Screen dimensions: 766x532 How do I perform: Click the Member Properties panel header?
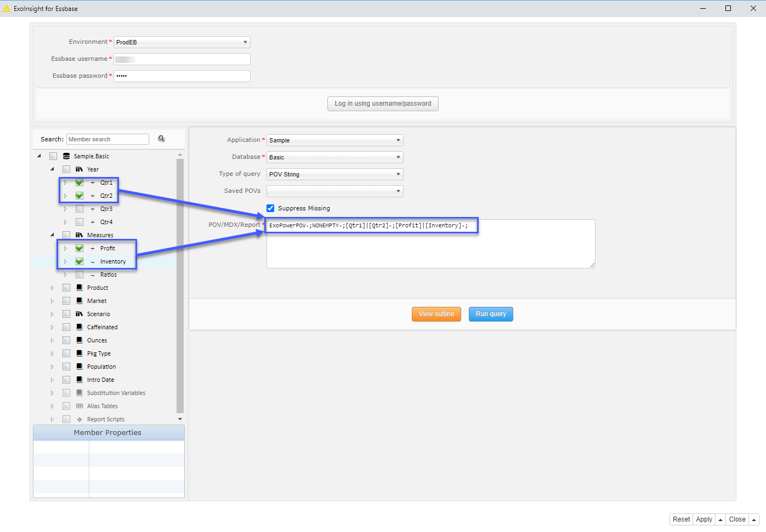click(109, 432)
